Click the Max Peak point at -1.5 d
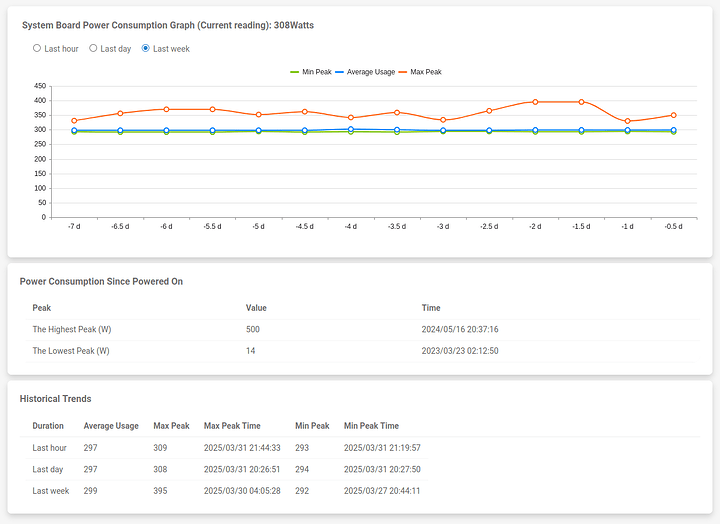 pos(581,102)
